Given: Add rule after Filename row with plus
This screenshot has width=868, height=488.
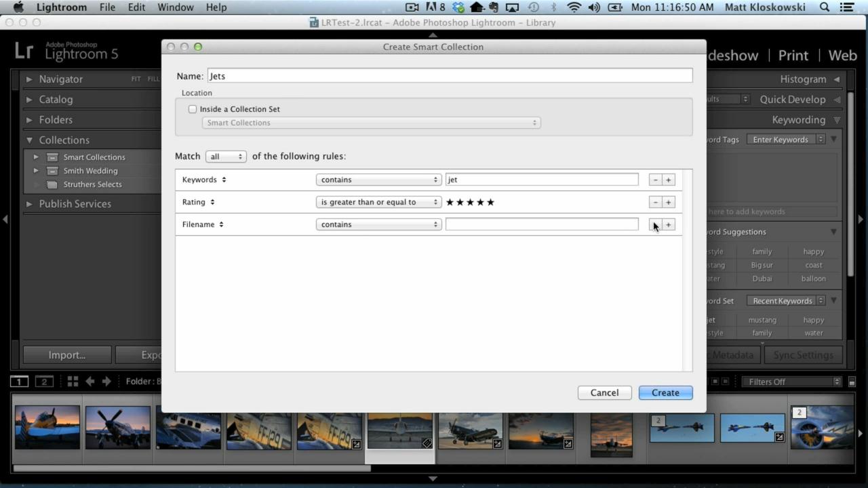Looking at the screenshot, I should (668, 224).
